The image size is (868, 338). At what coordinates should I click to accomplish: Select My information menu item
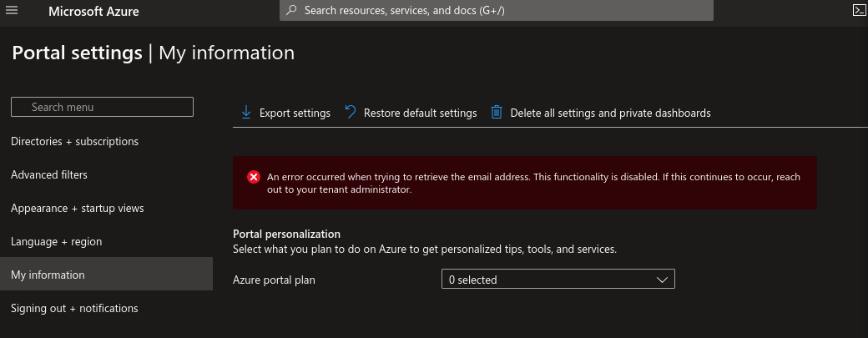point(48,275)
